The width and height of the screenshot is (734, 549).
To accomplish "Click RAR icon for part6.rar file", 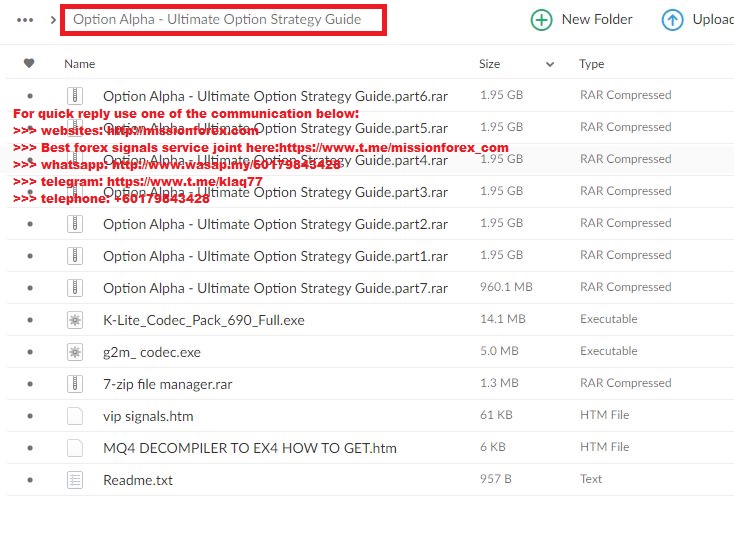I will point(75,96).
